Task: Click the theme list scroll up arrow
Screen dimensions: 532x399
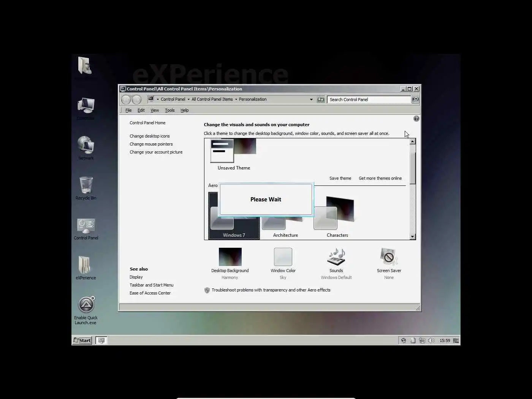Action: click(x=413, y=141)
